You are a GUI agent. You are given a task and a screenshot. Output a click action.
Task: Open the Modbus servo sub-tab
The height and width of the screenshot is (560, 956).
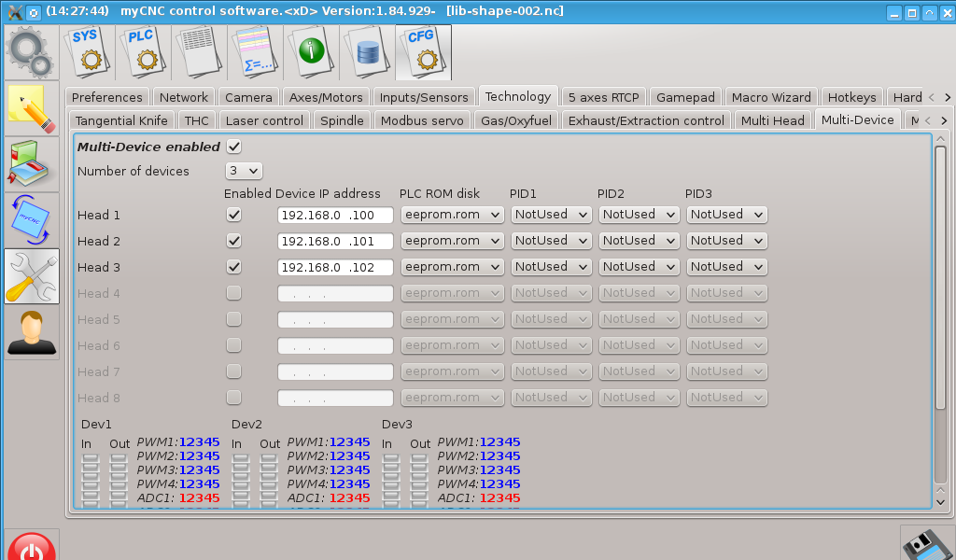pos(422,120)
